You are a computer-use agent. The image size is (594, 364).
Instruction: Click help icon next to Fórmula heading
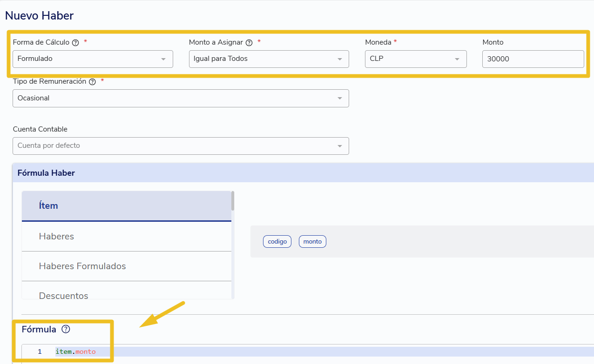66,329
